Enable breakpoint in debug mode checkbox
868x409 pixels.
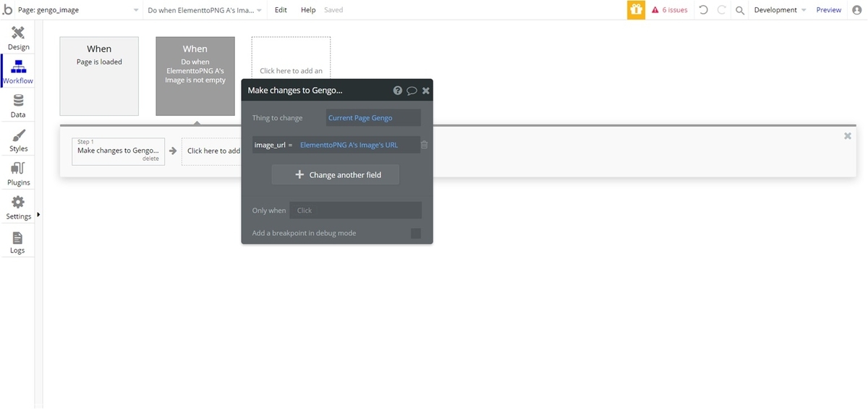[416, 233]
